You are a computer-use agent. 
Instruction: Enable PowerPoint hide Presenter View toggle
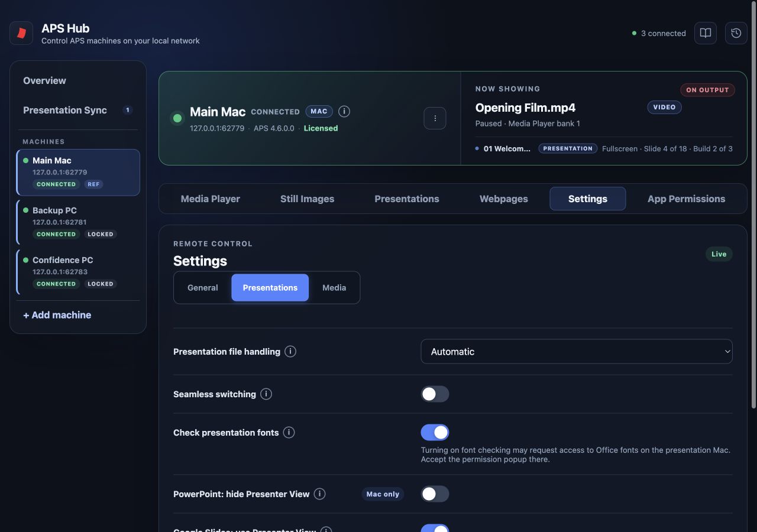435,494
